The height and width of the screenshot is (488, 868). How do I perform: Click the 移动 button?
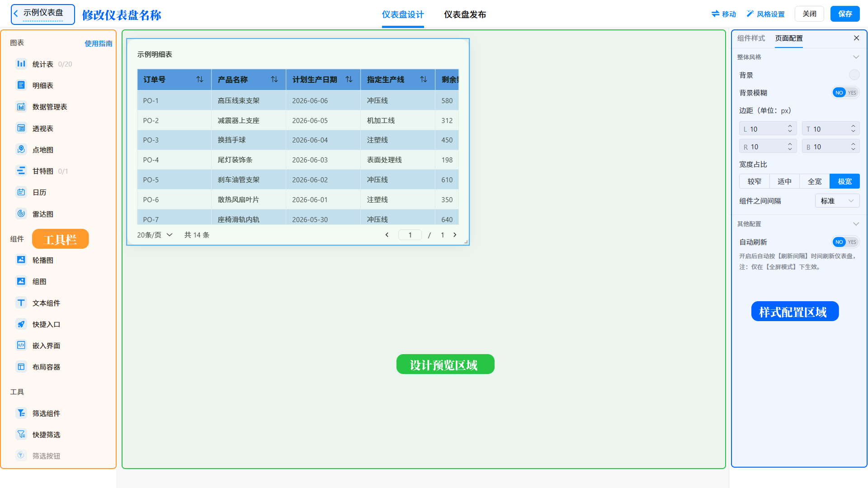[724, 14]
